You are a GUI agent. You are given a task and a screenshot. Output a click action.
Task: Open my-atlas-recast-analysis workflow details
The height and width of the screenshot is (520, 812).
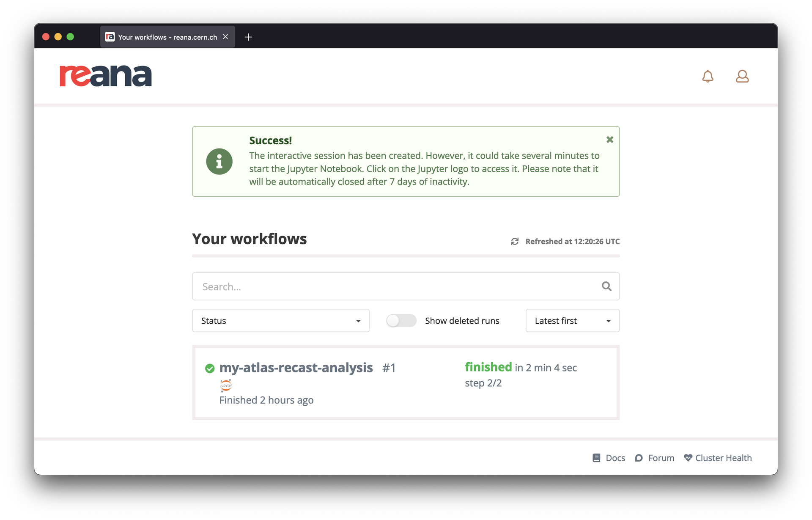coord(296,366)
